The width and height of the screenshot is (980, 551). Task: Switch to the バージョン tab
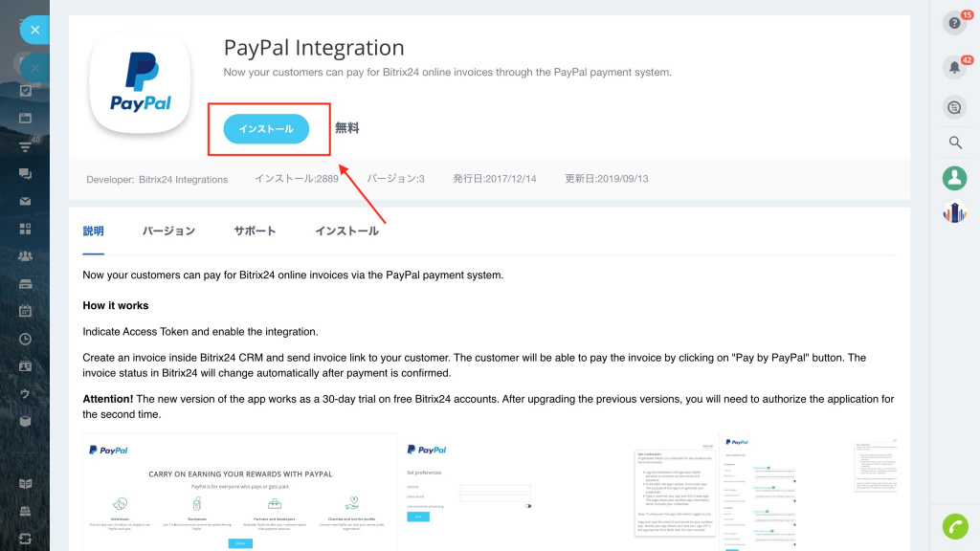[168, 231]
